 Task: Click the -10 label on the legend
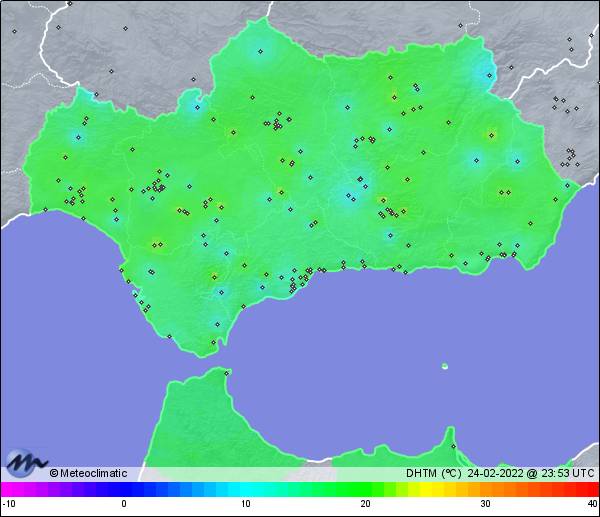[x=8, y=504]
